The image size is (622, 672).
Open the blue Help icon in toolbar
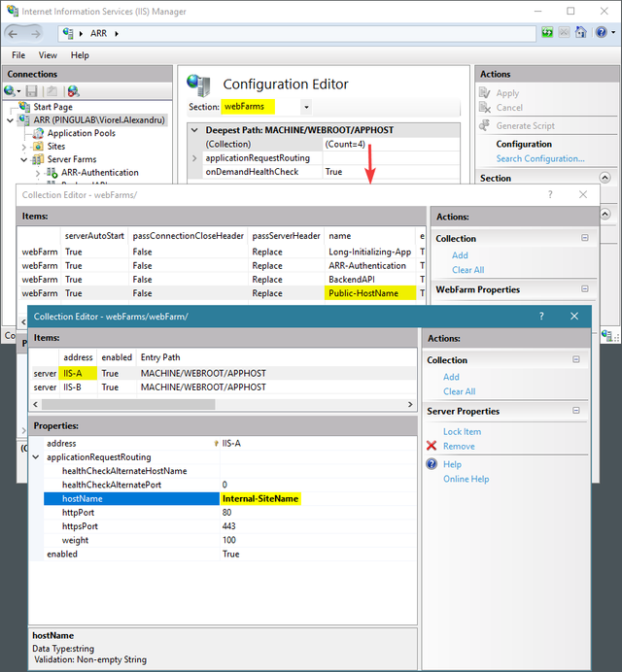tap(602, 33)
